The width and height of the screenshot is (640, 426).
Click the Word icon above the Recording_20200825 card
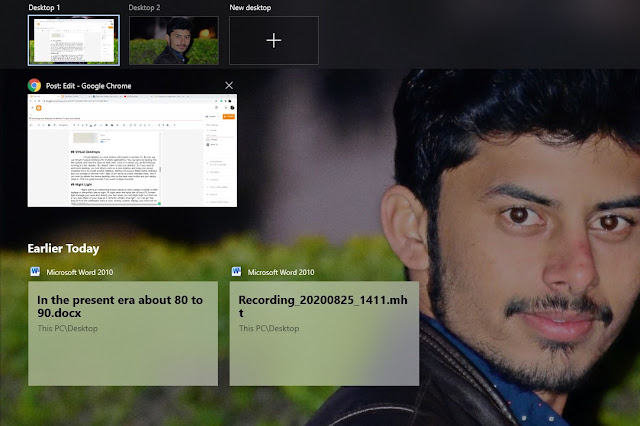click(x=236, y=272)
